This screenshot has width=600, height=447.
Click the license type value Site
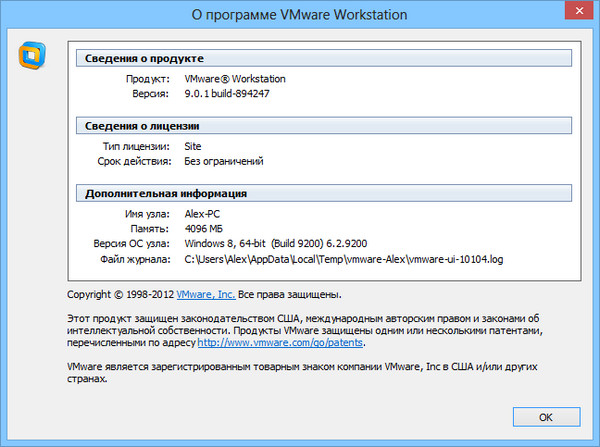tap(194, 146)
